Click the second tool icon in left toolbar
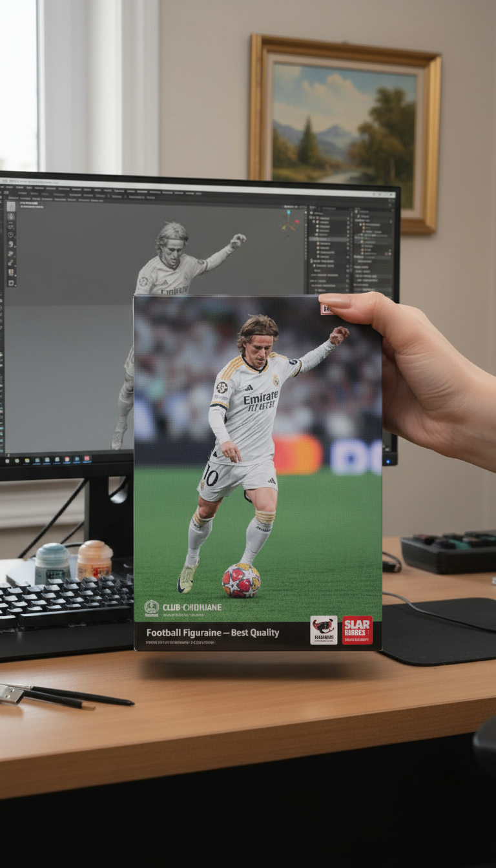Screen dimensions: 496x868 pyautogui.click(x=10, y=217)
